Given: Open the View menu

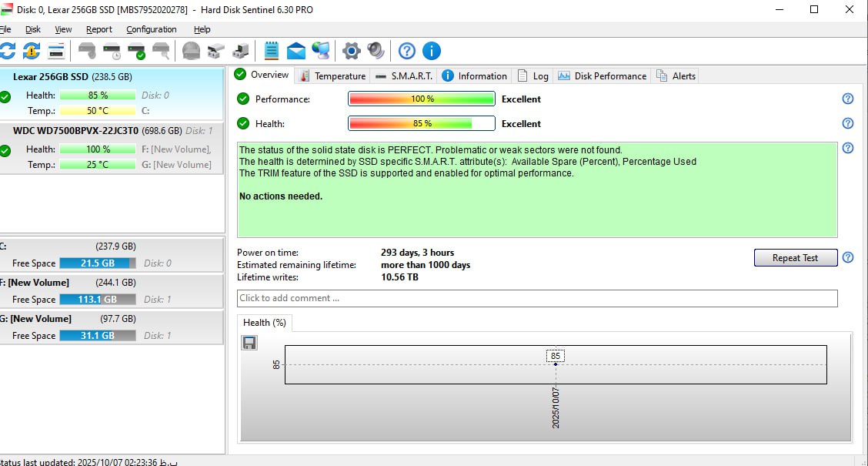Looking at the screenshot, I should (x=63, y=29).
